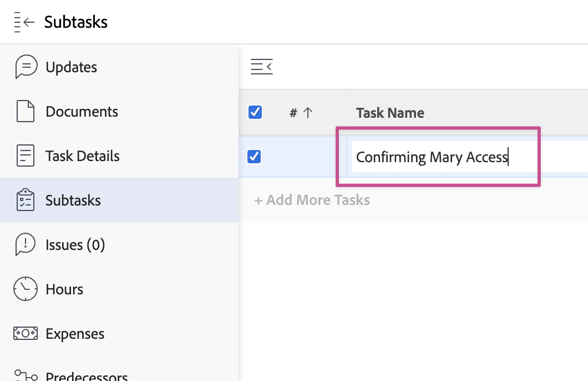Image resolution: width=588 pixels, height=381 pixels.
Task: Click the Expenses money icon
Action: pyautogui.click(x=25, y=333)
